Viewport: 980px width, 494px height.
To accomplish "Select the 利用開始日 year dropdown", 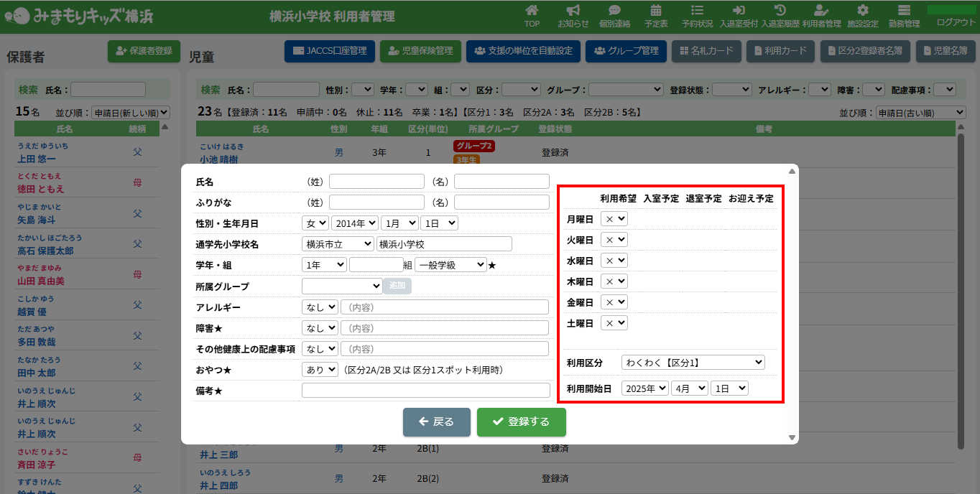I will [644, 388].
